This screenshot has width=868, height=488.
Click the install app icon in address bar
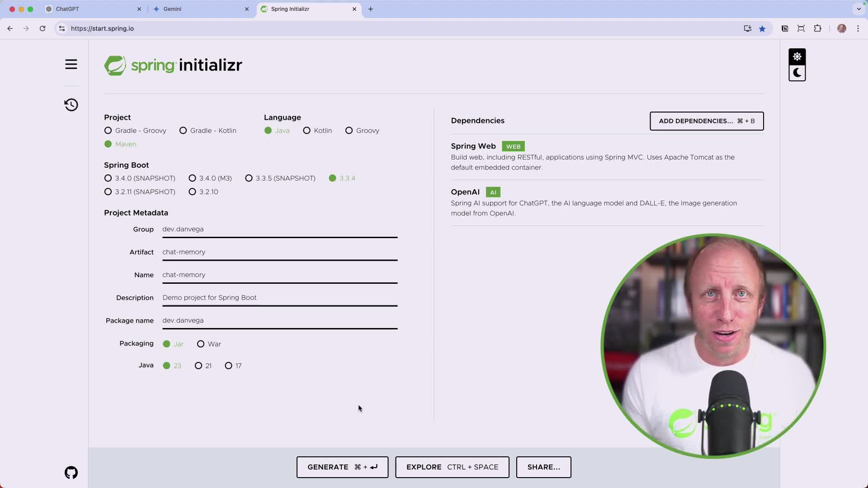click(x=747, y=28)
